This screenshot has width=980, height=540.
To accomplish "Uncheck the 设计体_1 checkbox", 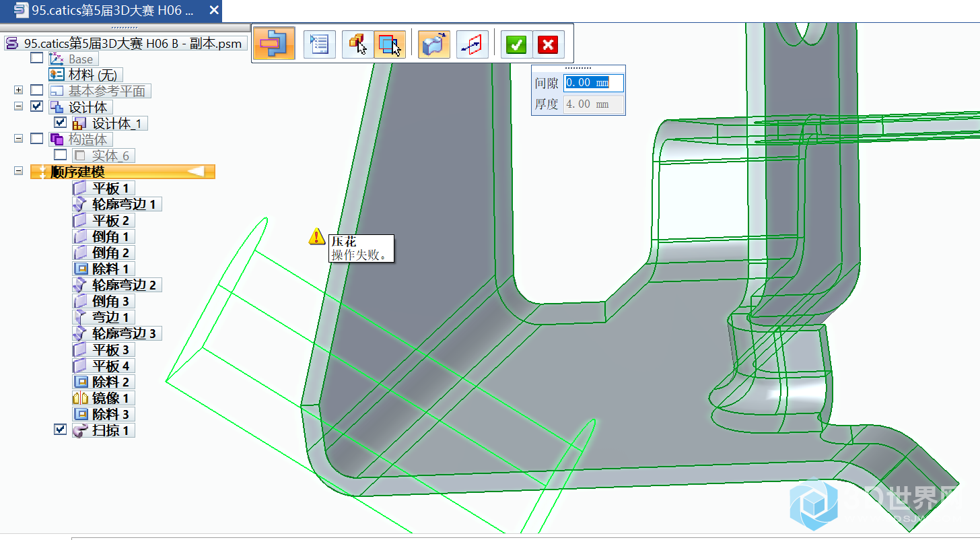I will point(61,123).
